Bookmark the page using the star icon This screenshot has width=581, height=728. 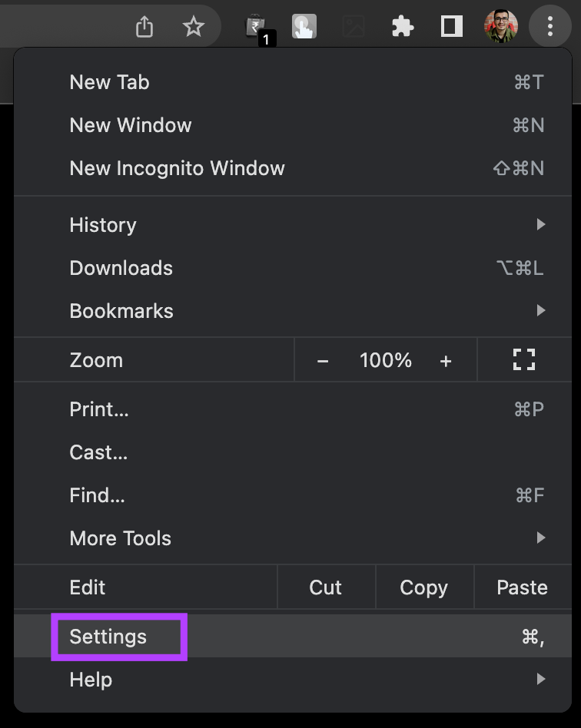pos(193,25)
